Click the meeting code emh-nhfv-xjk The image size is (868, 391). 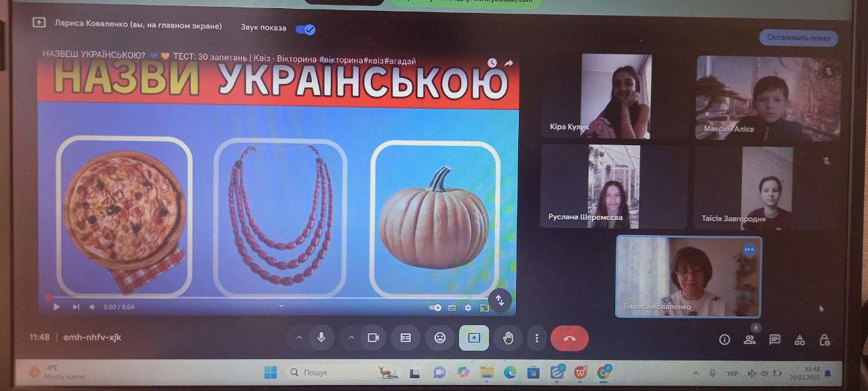(92, 337)
